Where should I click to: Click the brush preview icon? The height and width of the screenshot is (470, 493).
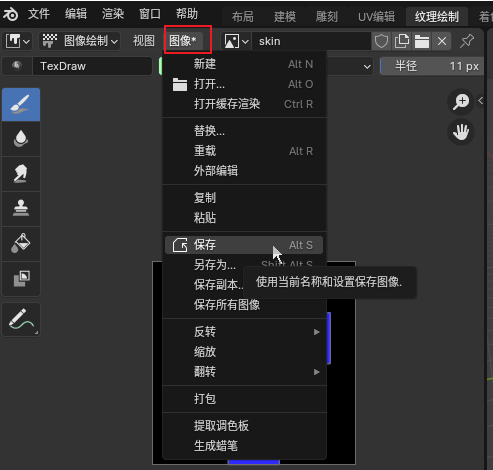pos(17,66)
